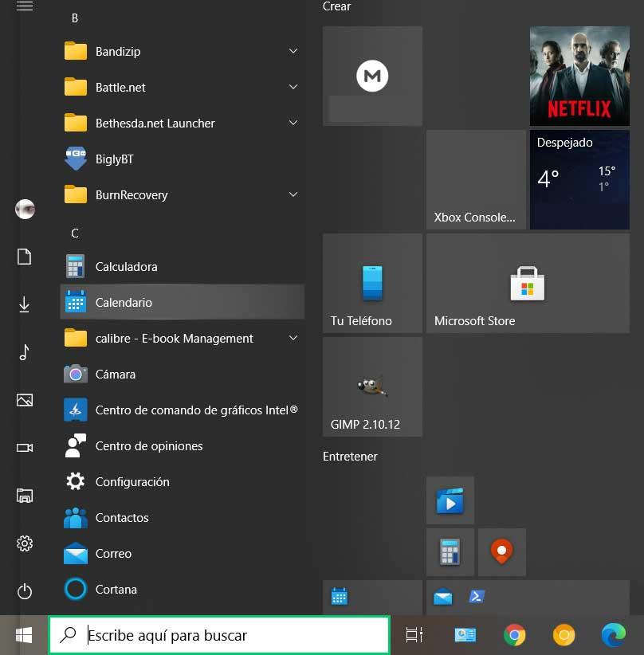The image size is (644, 655).
Task: Launch Chrome Canary yellow icon on taskbar
Action: (x=563, y=635)
